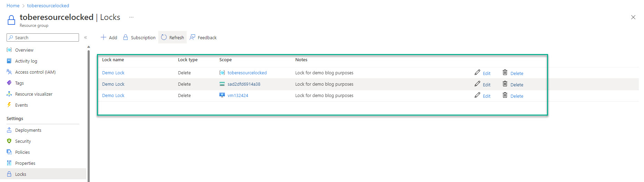Click the Add lock plus icon

click(x=103, y=37)
